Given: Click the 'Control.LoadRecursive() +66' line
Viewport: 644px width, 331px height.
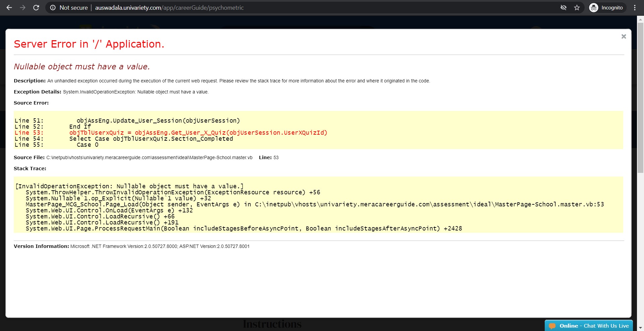Looking at the screenshot, I should [x=100, y=216].
